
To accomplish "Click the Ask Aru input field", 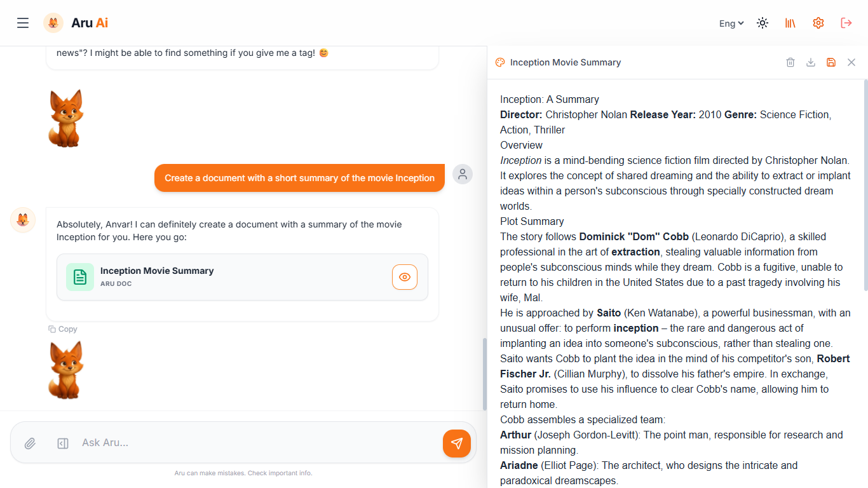I will click(x=191, y=443).
